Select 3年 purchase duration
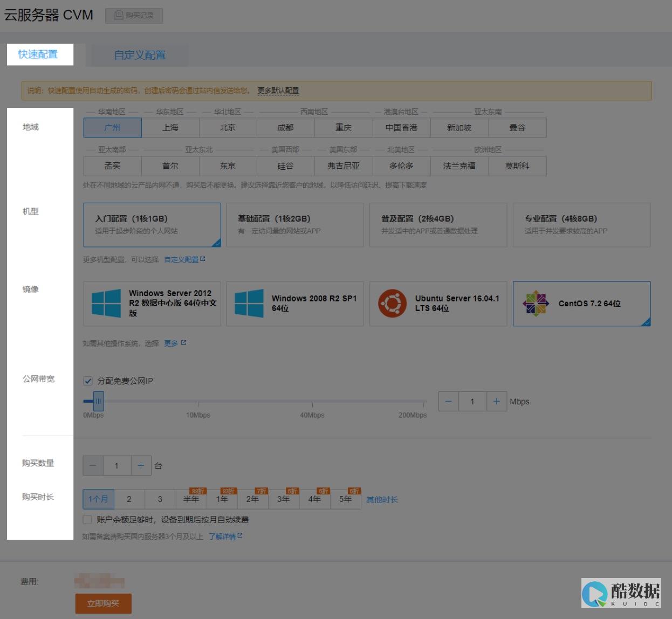 coord(284,499)
